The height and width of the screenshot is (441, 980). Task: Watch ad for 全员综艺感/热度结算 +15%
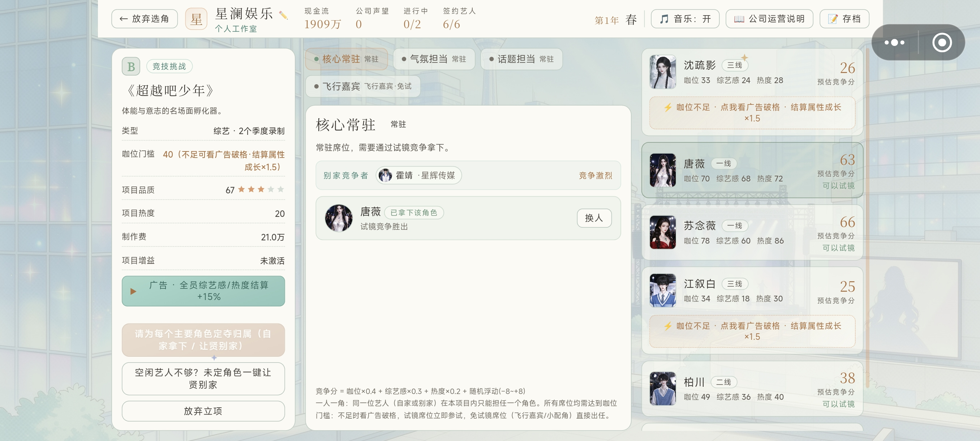(x=203, y=291)
